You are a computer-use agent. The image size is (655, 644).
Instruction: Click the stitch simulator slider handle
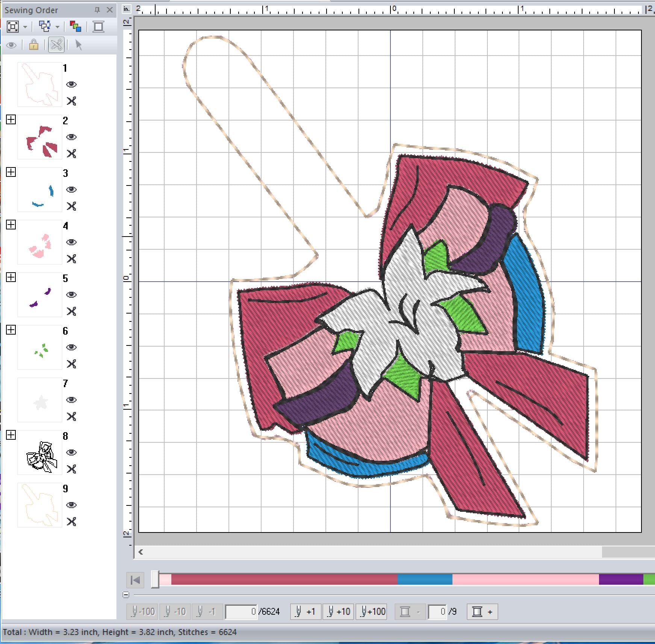(155, 579)
